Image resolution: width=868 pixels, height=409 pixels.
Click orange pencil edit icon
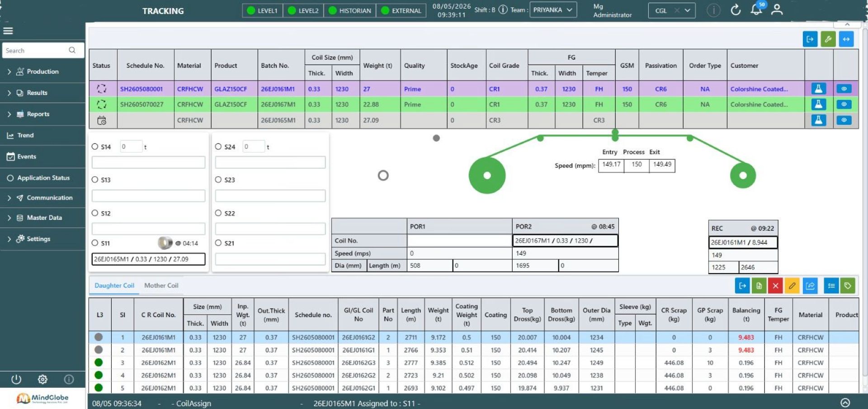(793, 285)
